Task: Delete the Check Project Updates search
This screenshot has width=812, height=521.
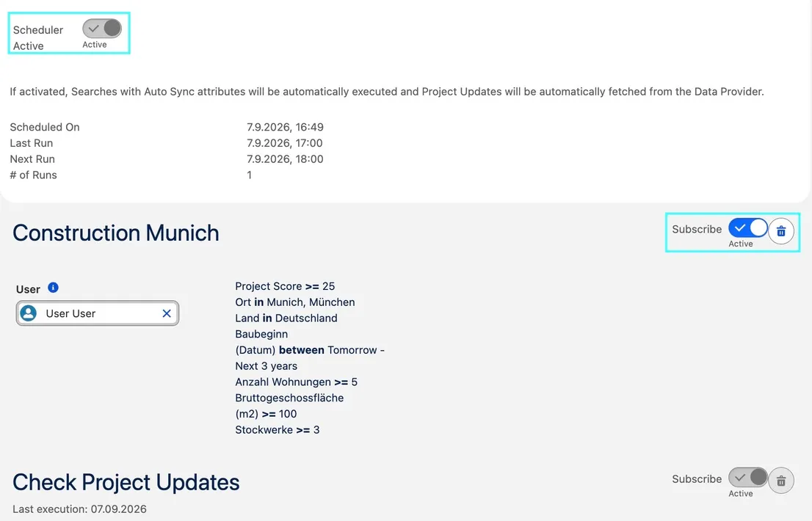Action: pos(781,481)
